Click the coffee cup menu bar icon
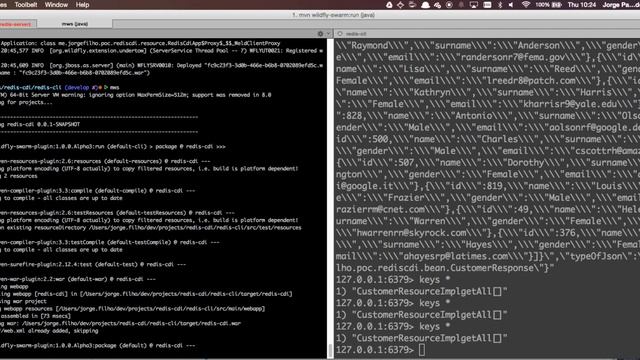Viewport: 640px width, 360px height. click(x=412, y=5)
